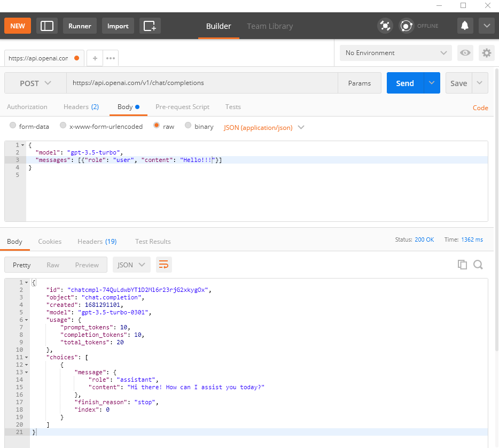The height and width of the screenshot is (448, 499).
Task: Open a new window icon
Action: coord(150,26)
